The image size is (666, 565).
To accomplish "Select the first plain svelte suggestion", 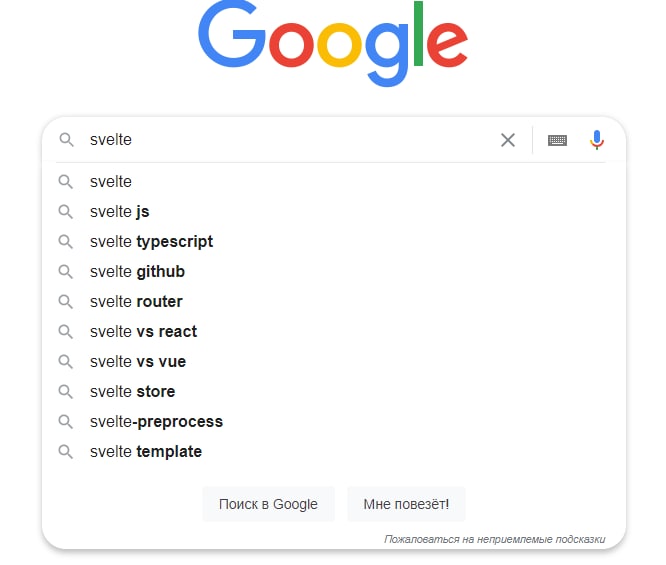I will click(x=110, y=181).
